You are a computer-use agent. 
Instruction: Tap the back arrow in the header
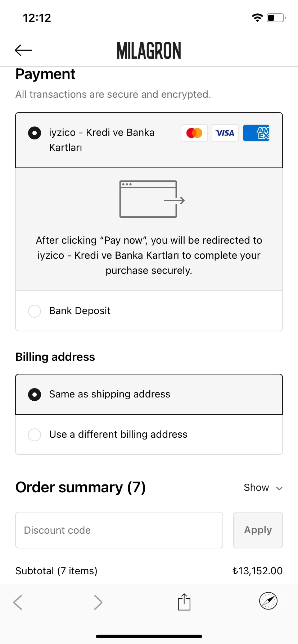[x=23, y=50]
